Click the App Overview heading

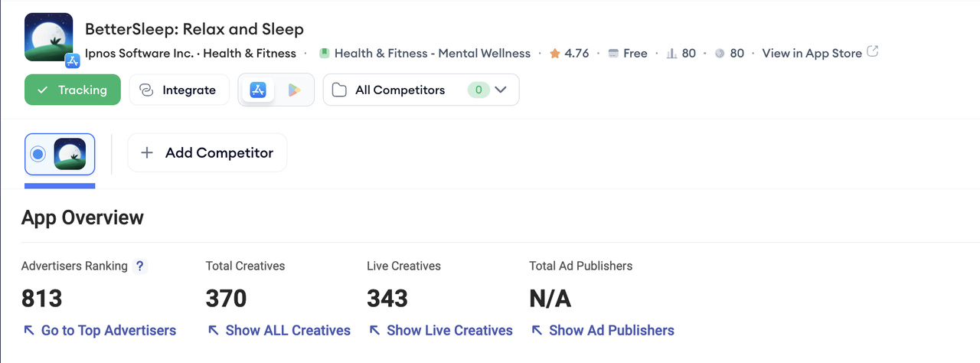point(83,217)
